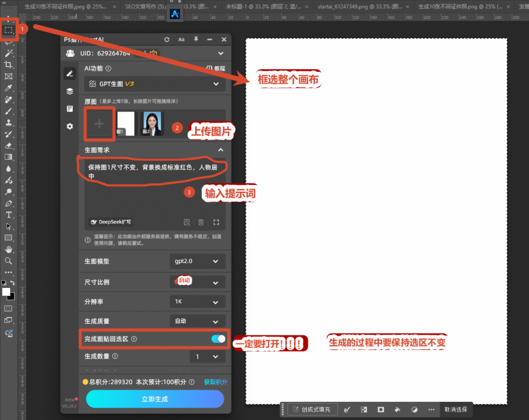Switch to 生成10张不同证件照.jpeg tab
Viewport: 529px width, 420px height.
point(66,6)
